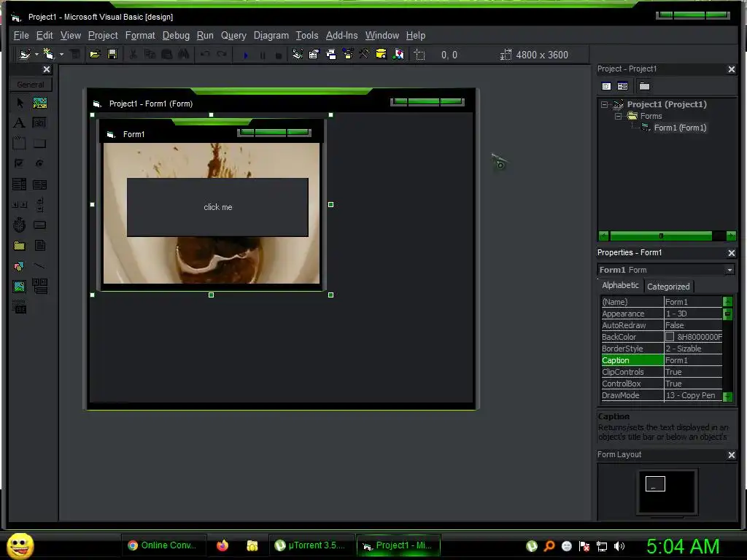Click View Code in Project panel
This screenshot has width=747, height=560.
click(606, 86)
